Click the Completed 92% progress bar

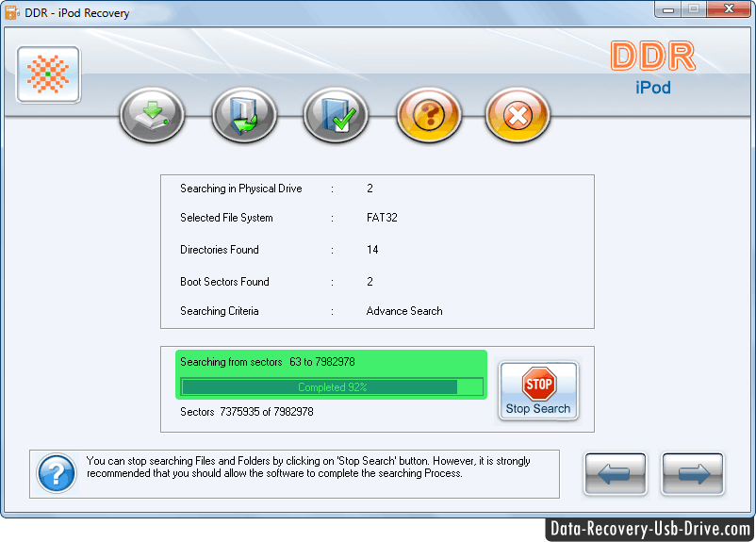point(332,387)
